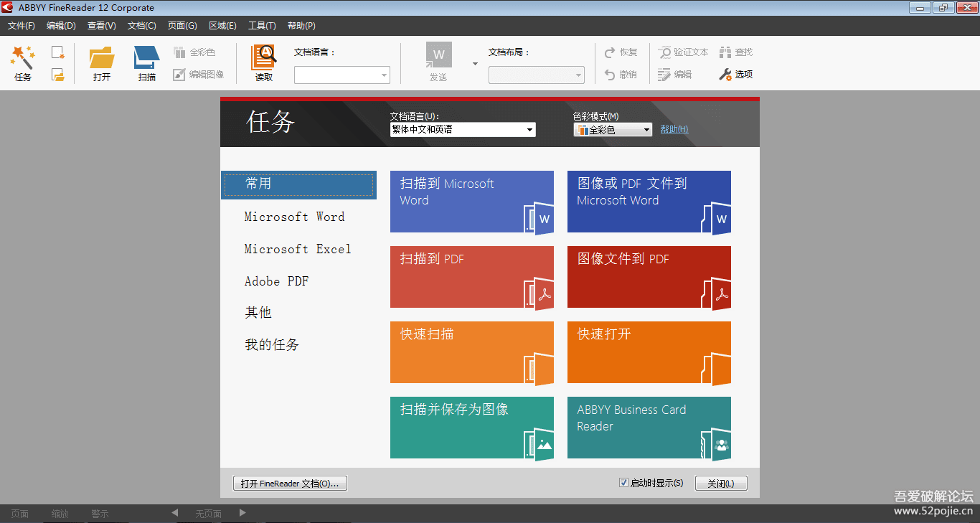The height and width of the screenshot is (523, 980).
Task: Click the Redo (恢复) toolbar item
Action: point(621,52)
